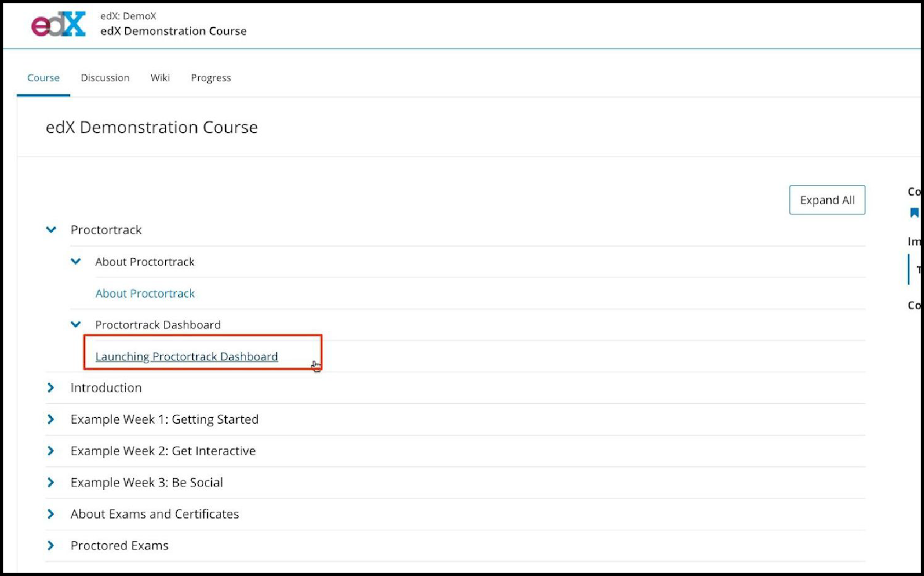
Task: Click the edX Demonstration Course header title
Action: (173, 31)
